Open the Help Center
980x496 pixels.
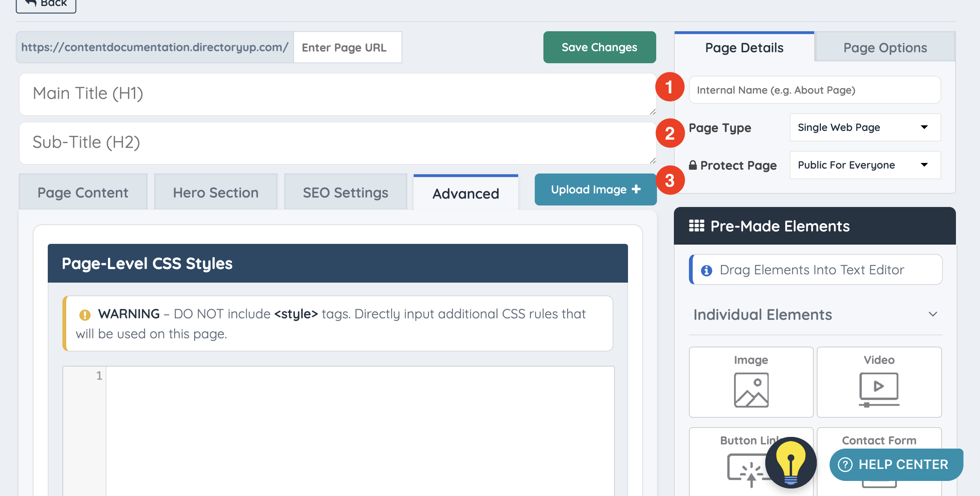(x=896, y=464)
